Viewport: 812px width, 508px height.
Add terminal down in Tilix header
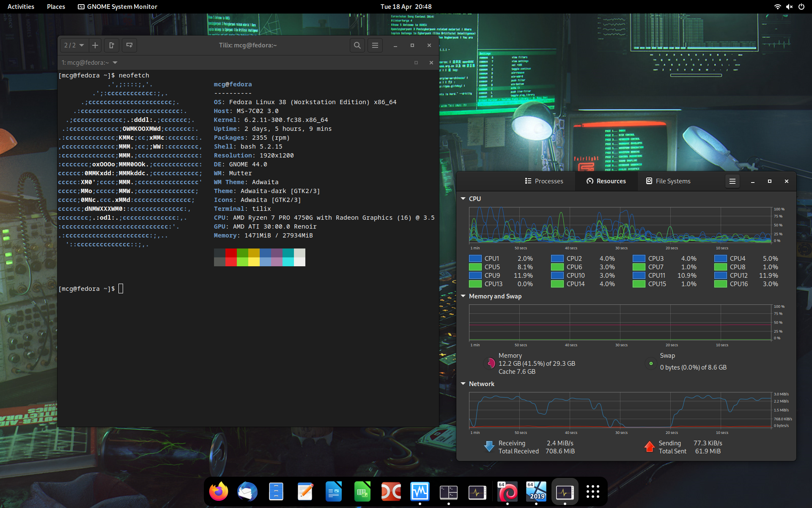click(x=129, y=45)
